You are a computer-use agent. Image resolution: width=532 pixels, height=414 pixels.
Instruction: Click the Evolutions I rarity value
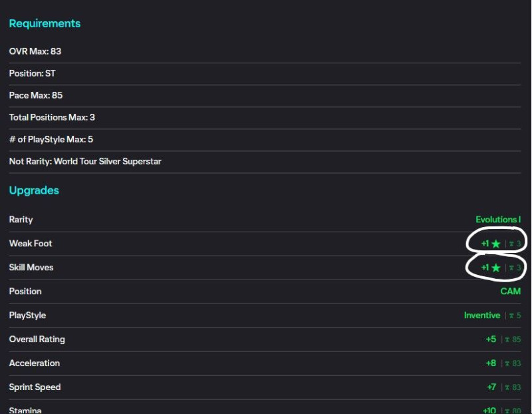(498, 220)
